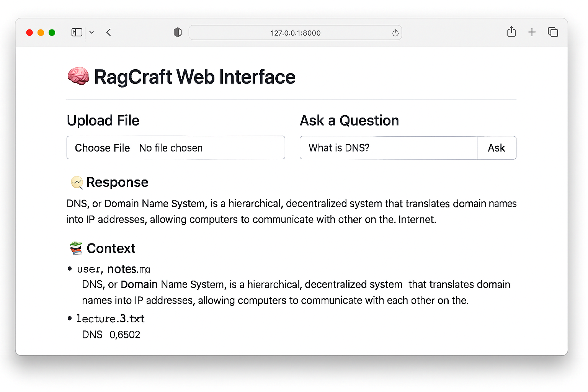This screenshot has width=588, height=392.
Task: Select the 'No file chosen' text
Action: (x=171, y=148)
